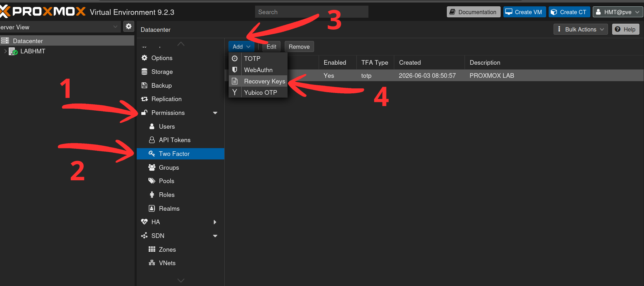Open the Storage sidebar item
The height and width of the screenshot is (286, 644).
coord(181,71)
